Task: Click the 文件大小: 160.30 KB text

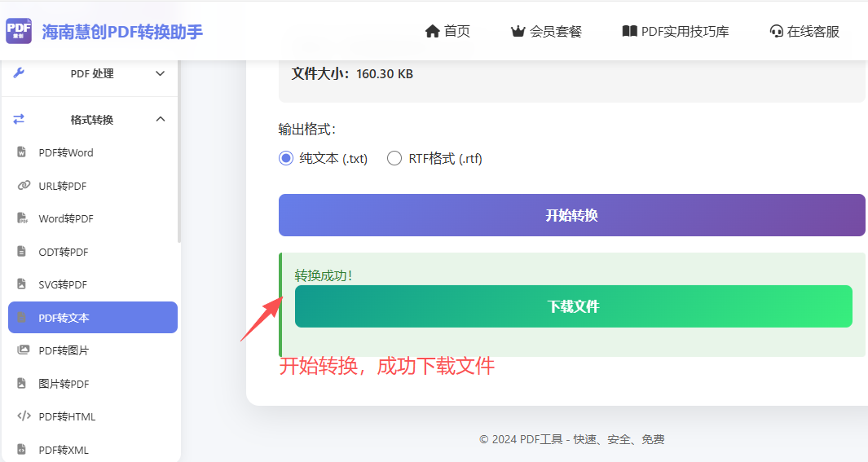Action: 352,73
